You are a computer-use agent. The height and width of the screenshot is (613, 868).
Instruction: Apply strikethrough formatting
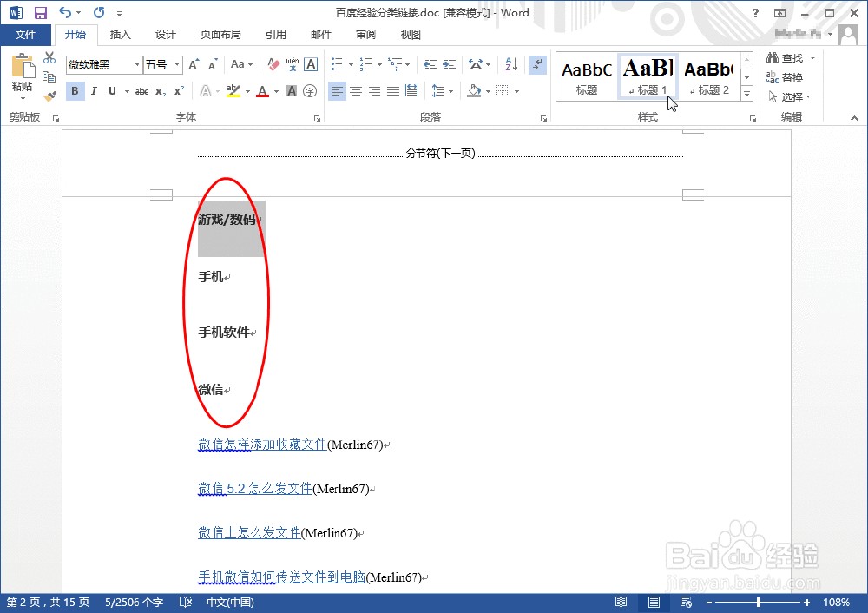point(141,91)
